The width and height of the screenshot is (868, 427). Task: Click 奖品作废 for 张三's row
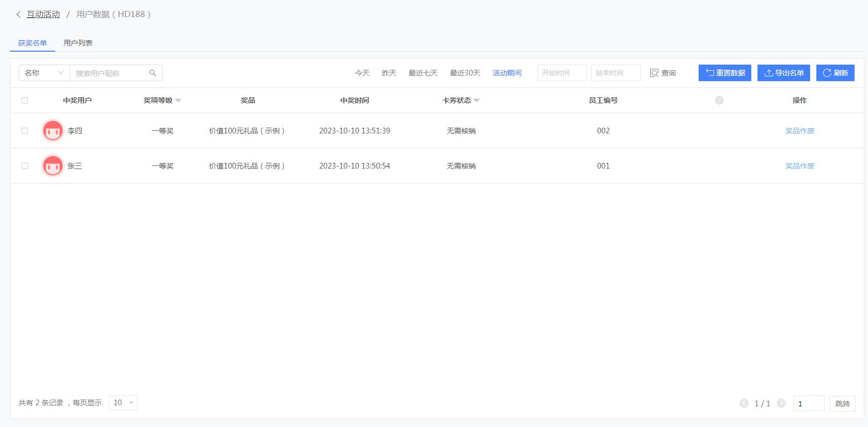click(x=800, y=166)
